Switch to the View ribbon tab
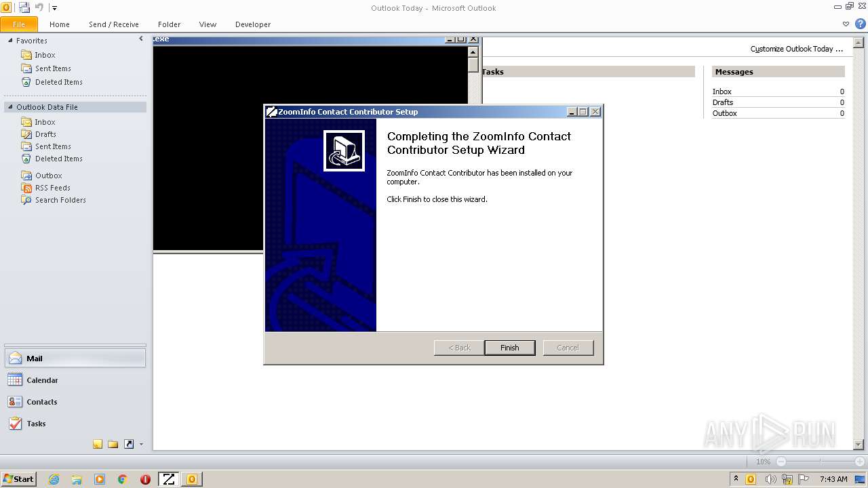Screen dimensions: 868x488 208,24
